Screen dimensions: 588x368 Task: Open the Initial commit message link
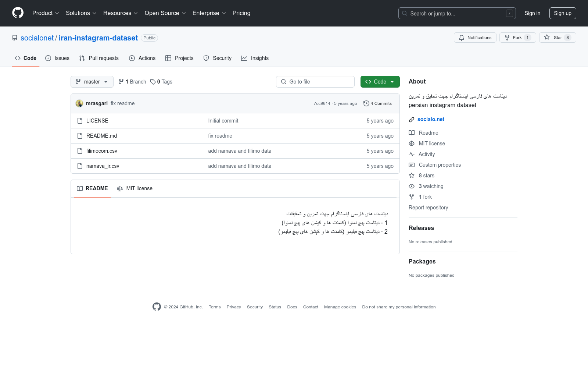pos(223,121)
